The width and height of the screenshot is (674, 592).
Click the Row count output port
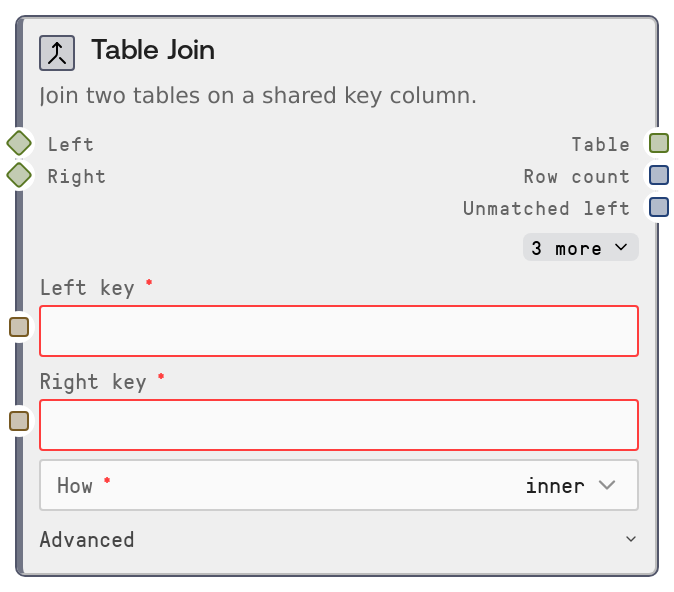pos(658,175)
